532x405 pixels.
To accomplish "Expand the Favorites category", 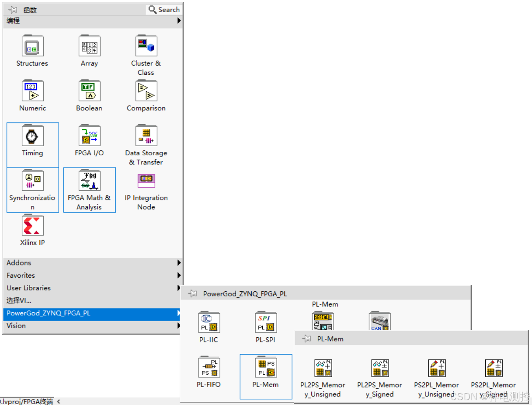I will [x=93, y=276].
